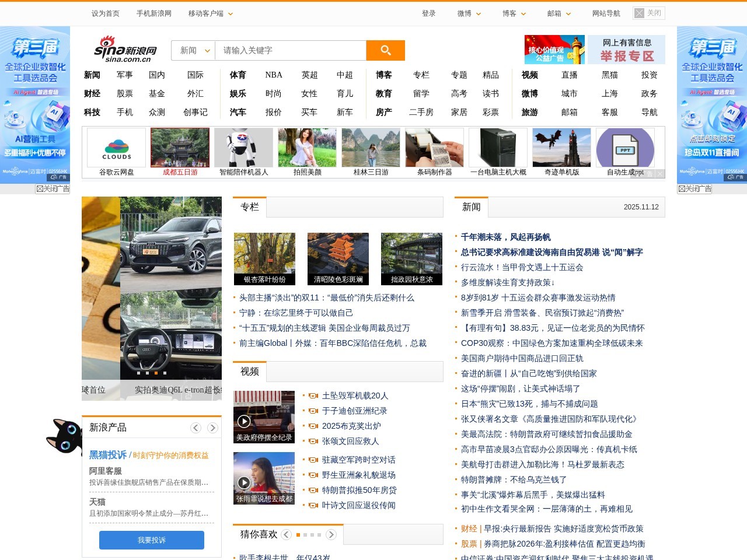Click the orange search magnifier icon
Image resolution: width=747 pixels, height=560 pixels.
[385, 50]
